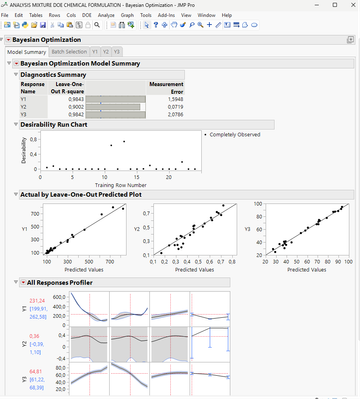Switch to the Y2 tab

(106, 52)
